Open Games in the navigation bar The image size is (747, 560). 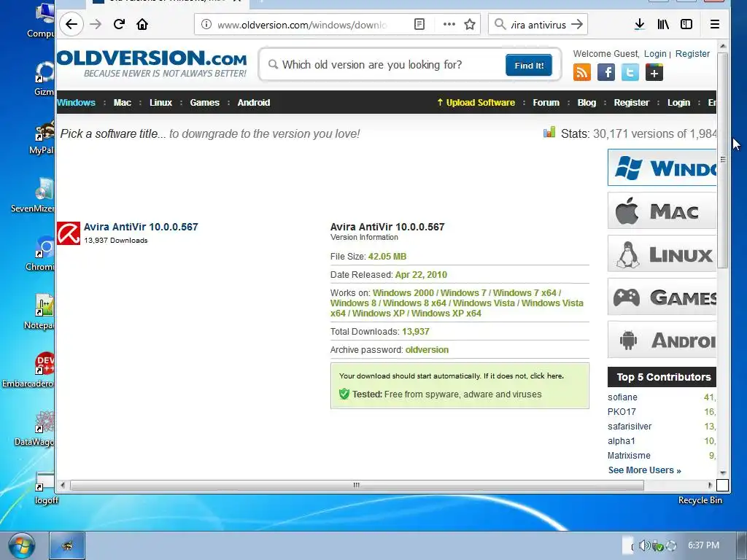tap(205, 102)
